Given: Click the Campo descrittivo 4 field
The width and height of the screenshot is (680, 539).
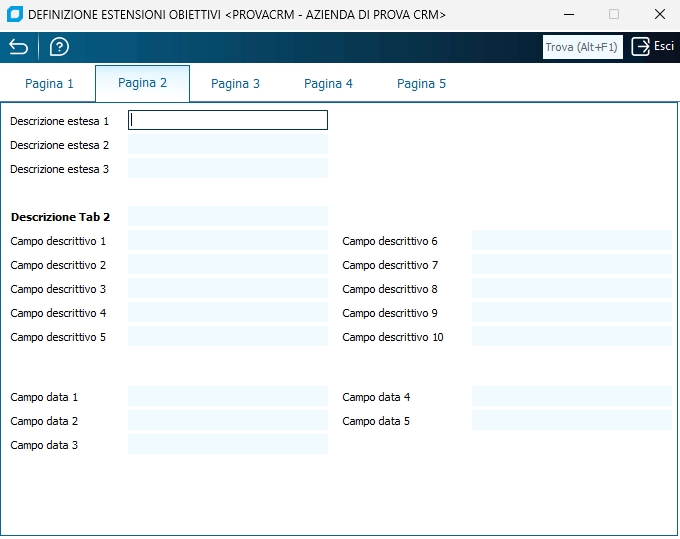Looking at the screenshot, I should pyautogui.click(x=228, y=312).
